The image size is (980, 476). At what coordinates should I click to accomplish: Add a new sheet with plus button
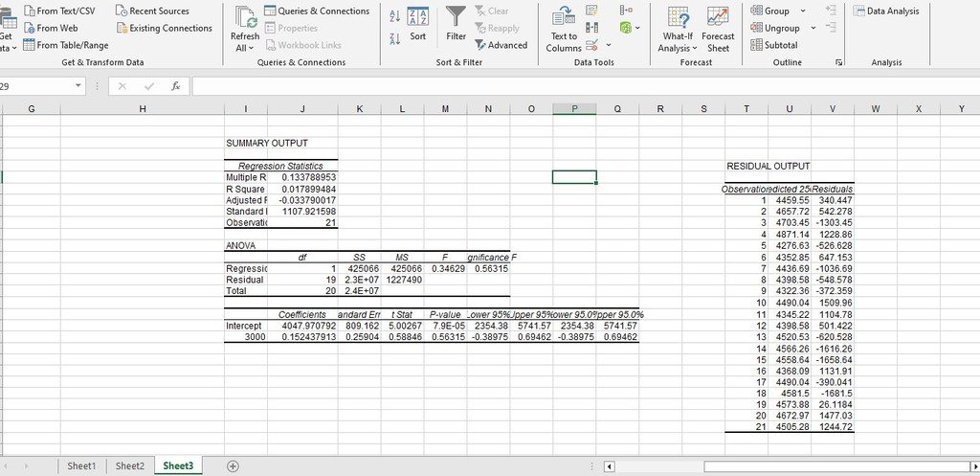tap(231, 466)
